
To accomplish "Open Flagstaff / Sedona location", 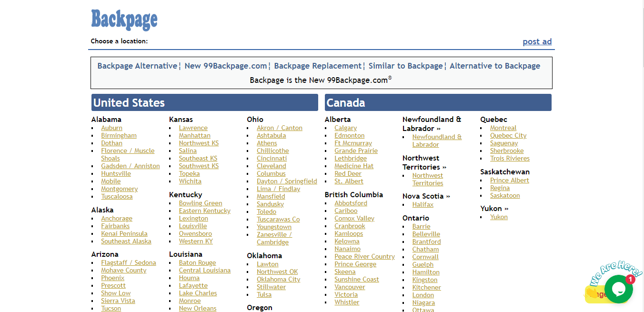I will tap(129, 263).
